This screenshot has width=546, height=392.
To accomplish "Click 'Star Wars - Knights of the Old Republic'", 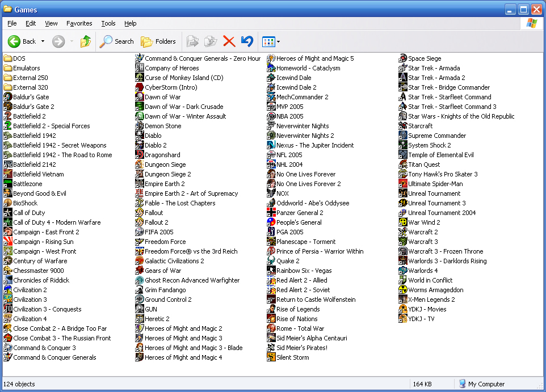I will click(461, 116).
